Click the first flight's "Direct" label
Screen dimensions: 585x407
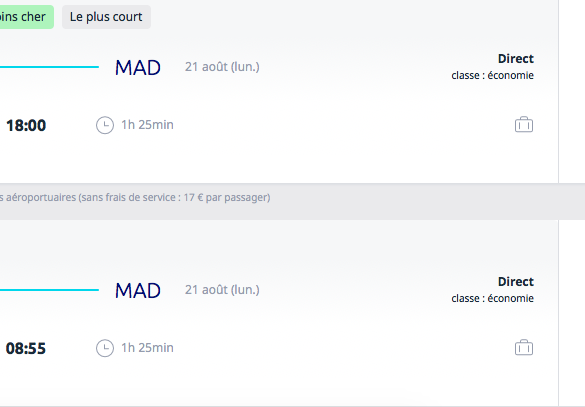pyautogui.click(x=516, y=59)
